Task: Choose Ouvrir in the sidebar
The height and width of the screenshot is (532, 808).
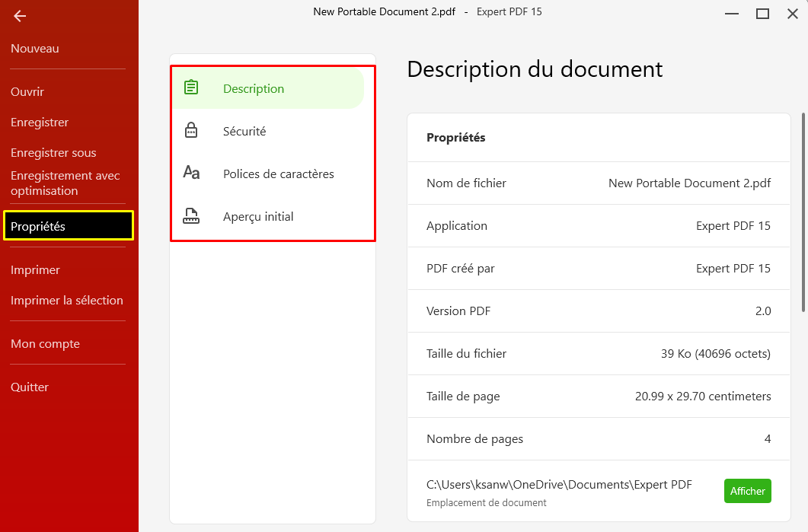Action: [27, 91]
